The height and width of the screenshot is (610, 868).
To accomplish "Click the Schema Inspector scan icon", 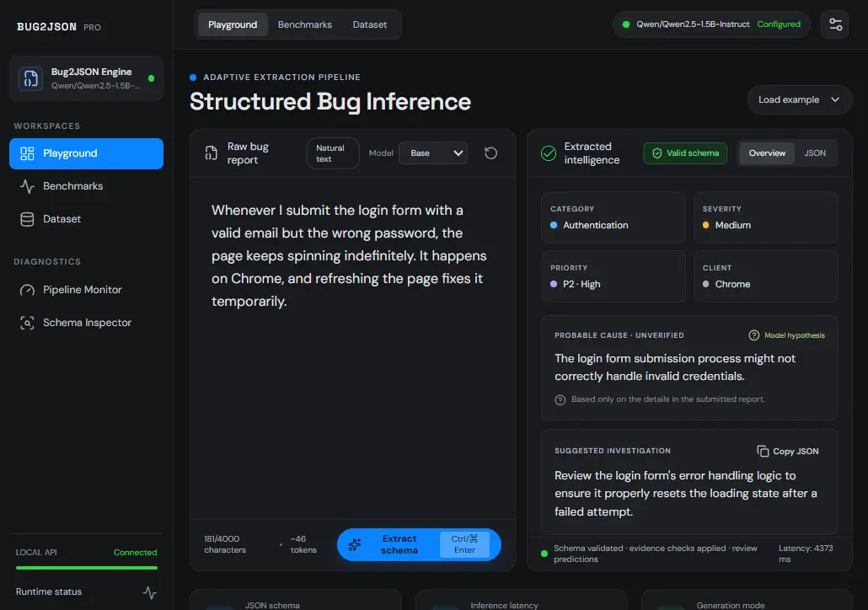I will tap(27, 323).
